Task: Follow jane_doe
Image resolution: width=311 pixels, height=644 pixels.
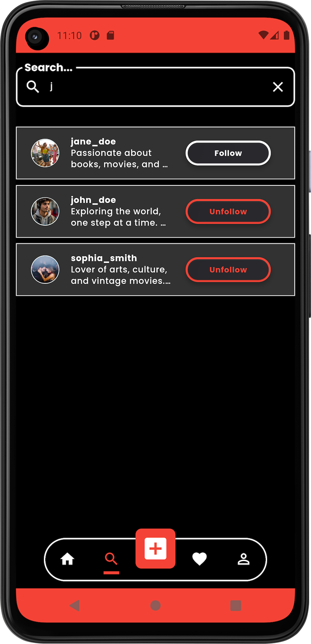Action: click(228, 153)
